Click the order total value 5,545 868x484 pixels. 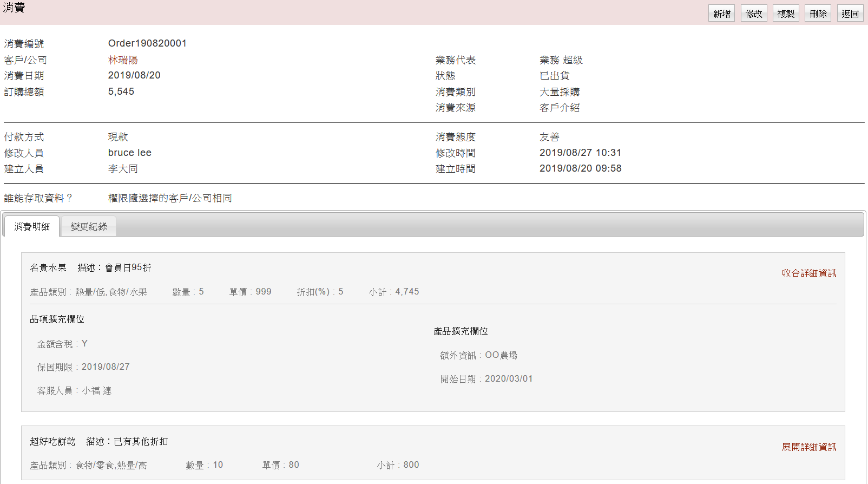point(121,91)
